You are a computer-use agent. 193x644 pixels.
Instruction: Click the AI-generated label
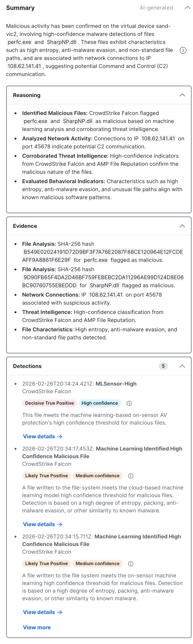click(x=156, y=8)
